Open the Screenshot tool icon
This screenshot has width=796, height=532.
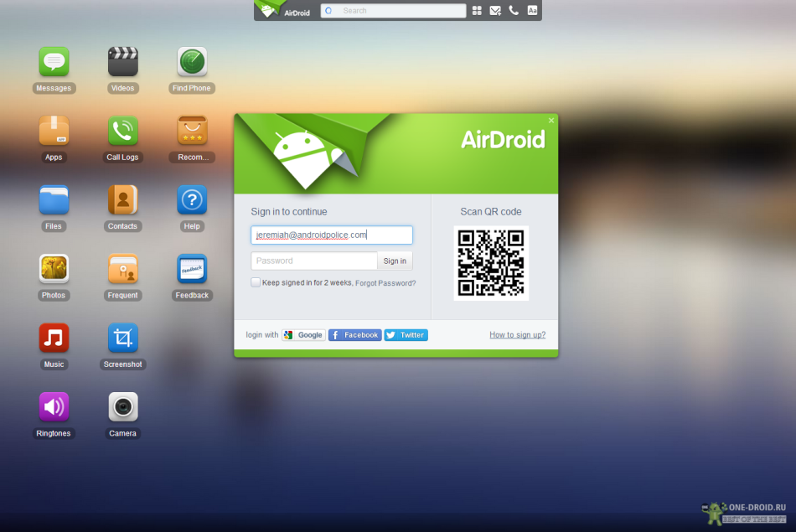tap(122, 338)
